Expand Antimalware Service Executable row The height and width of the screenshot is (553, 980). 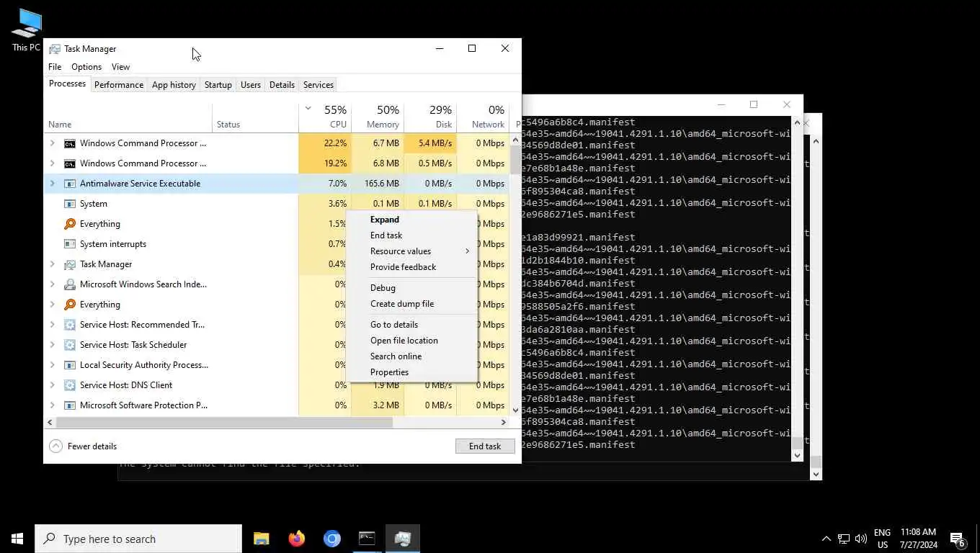pos(52,184)
